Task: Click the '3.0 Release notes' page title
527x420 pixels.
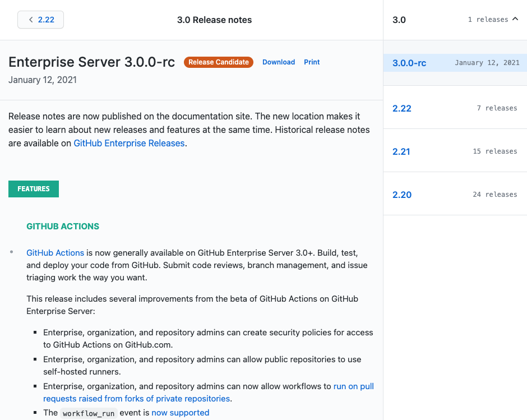Action: click(x=214, y=20)
